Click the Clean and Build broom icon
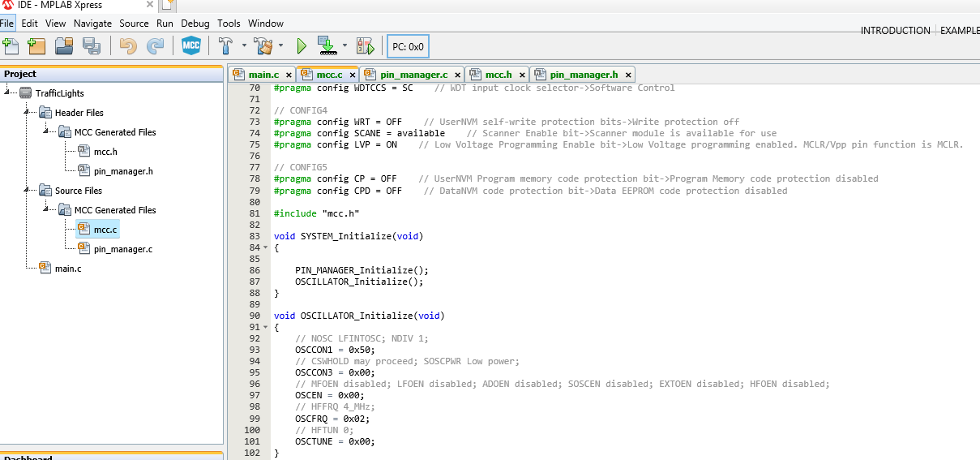Image resolution: width=980 pixels, height=460 pixels. pos(263,45)
